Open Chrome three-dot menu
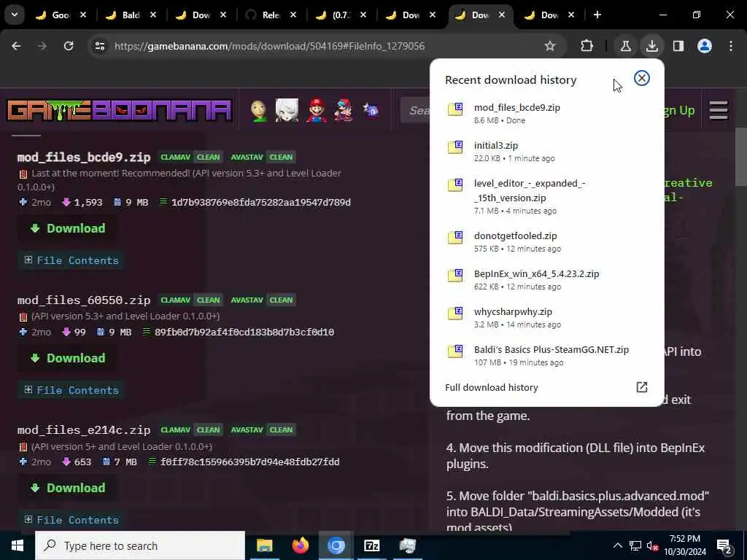 coord(731,46)
